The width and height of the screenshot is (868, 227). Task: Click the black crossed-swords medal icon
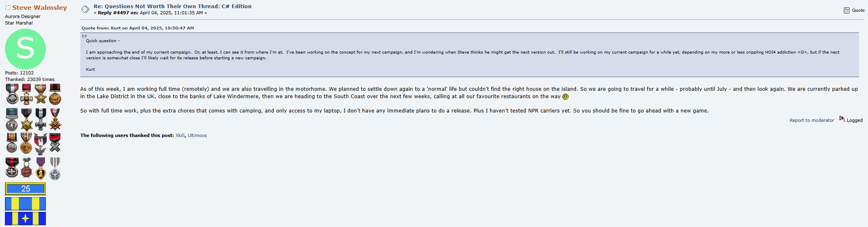[55, 143]
